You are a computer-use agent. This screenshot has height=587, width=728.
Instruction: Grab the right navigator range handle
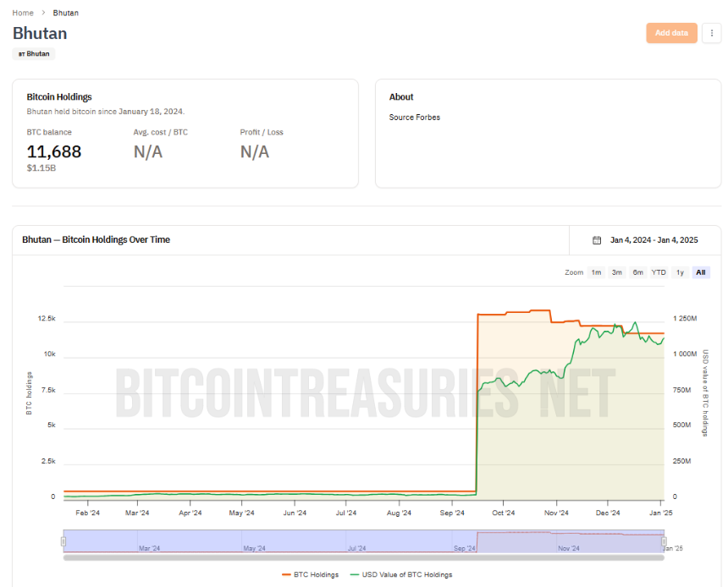coord(664,541)
